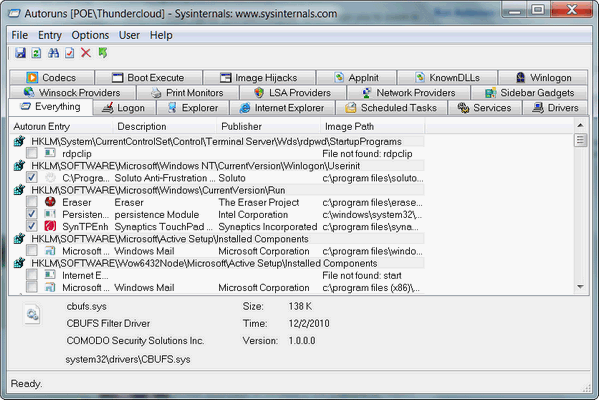Image resolution: width=599 pixels, height=400 pixels.
Task: Open the Entry menu
Action: pyautogui.click(x=50, y=35)
